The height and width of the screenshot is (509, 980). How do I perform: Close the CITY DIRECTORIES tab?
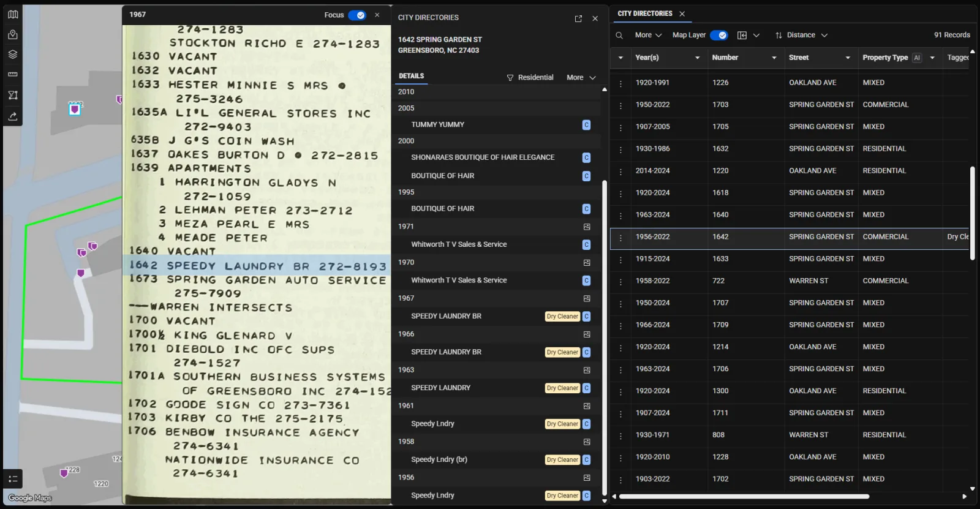682,13
